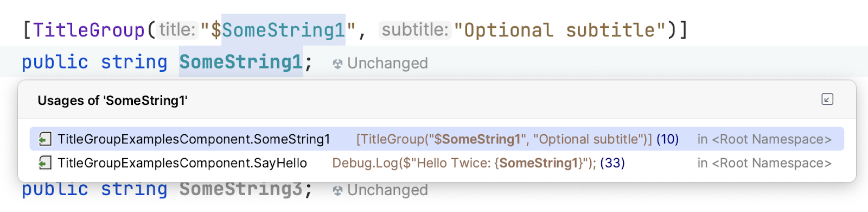Viewport: 868px width, 212px height.
Task: Click the Debug.Log usage code preview
Action: (x=464, y=163)
